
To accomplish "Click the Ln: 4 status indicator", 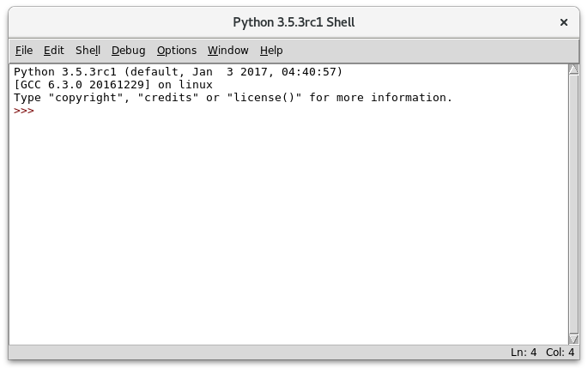I will pyautogui.click(x=523, y=353).
